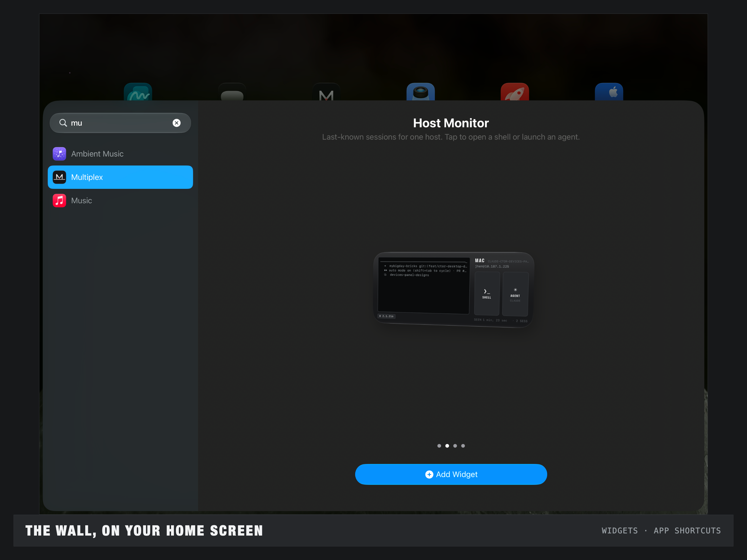Focus the widget search field
This screenshot has height=560, width=747.
pyautogui.click(x=120, y=123)
